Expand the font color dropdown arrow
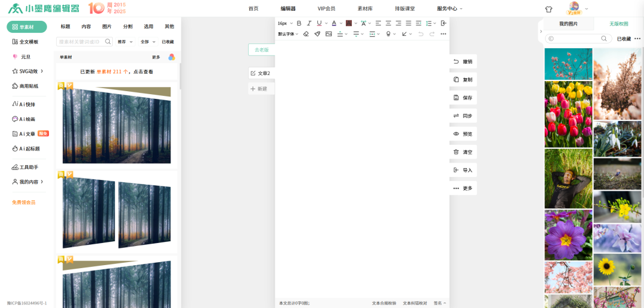Image resolution: width=644 pixels, height=308 pixels. coord(341,23)
